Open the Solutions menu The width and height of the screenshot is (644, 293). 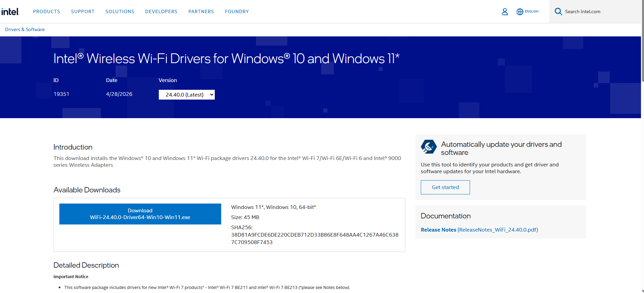tap(120, 11)
